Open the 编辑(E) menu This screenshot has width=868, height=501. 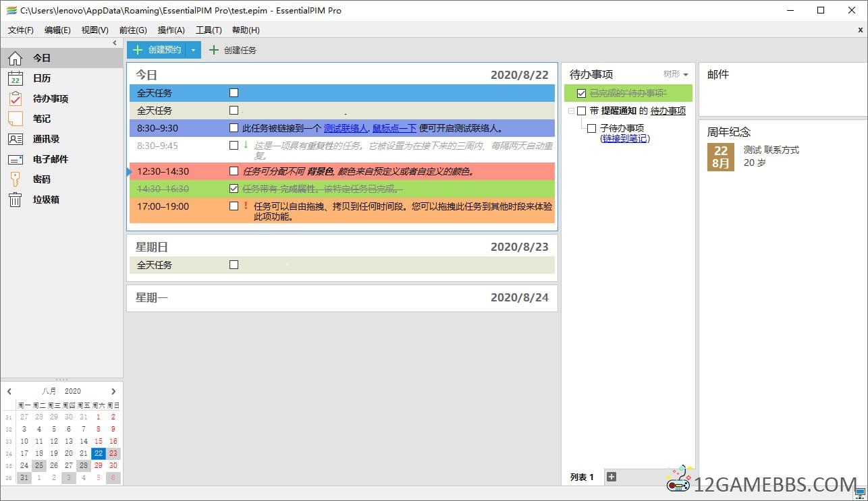point(57,30)
